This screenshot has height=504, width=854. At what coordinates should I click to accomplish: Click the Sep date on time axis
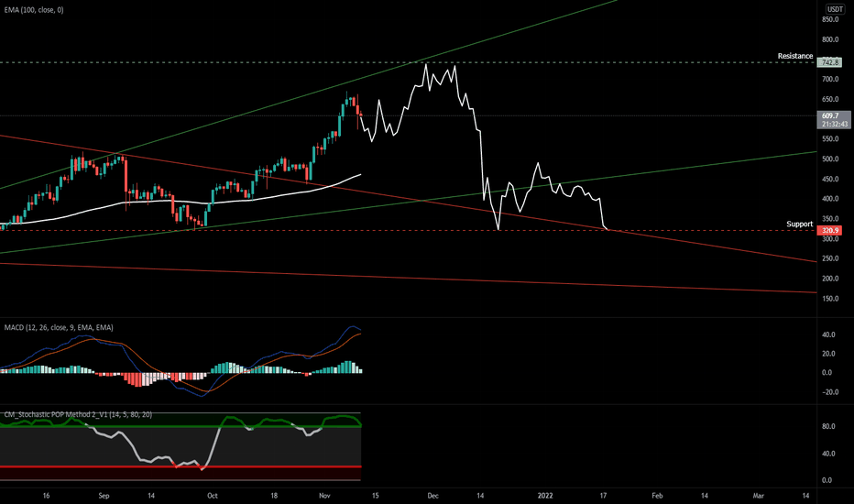(104, 496)
